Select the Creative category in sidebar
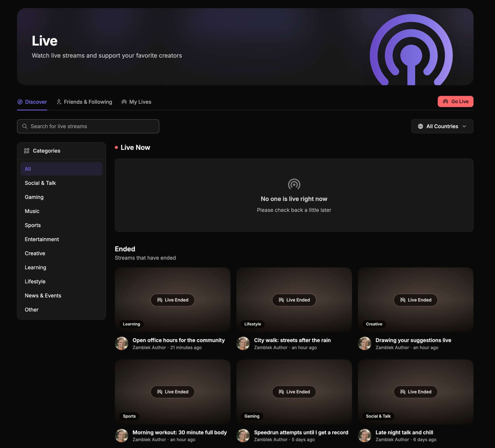Screen dimensions: 495x448 point(61,253)
